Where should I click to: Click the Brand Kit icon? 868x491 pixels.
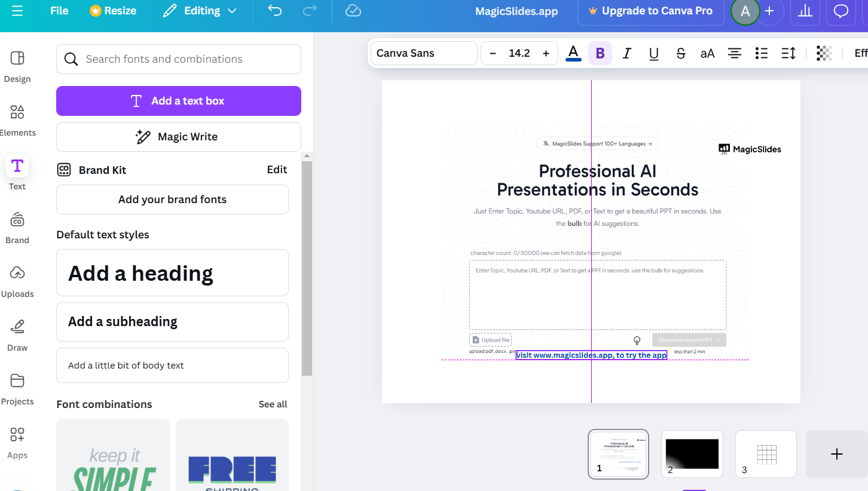(x=64, y=170)
